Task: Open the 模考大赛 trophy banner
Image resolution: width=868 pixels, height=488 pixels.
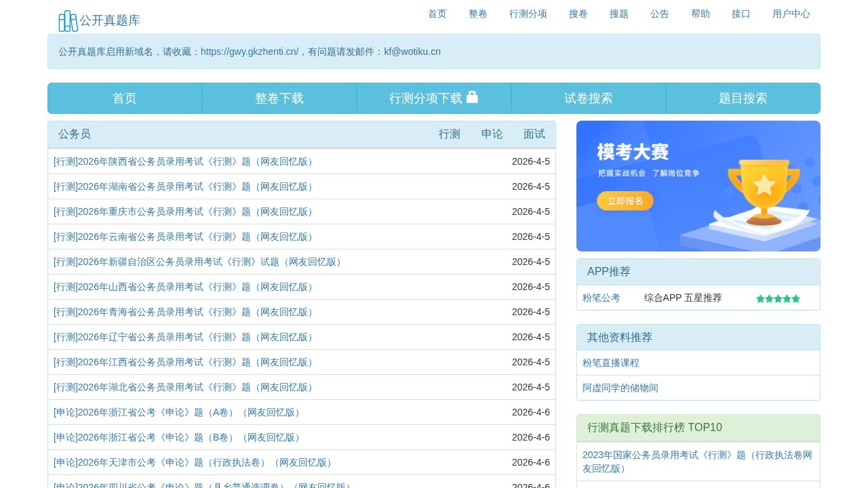Action: click(x=698, y=186)
